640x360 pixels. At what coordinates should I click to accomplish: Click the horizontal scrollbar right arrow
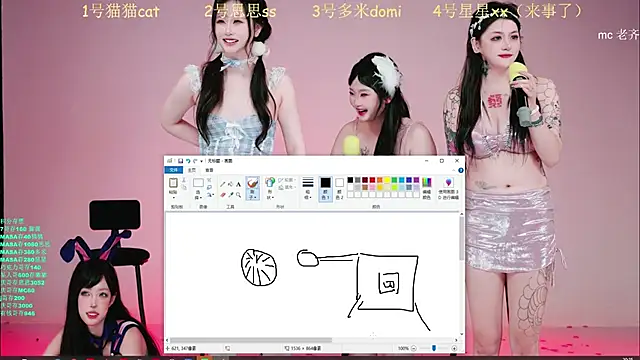(456, 340)
